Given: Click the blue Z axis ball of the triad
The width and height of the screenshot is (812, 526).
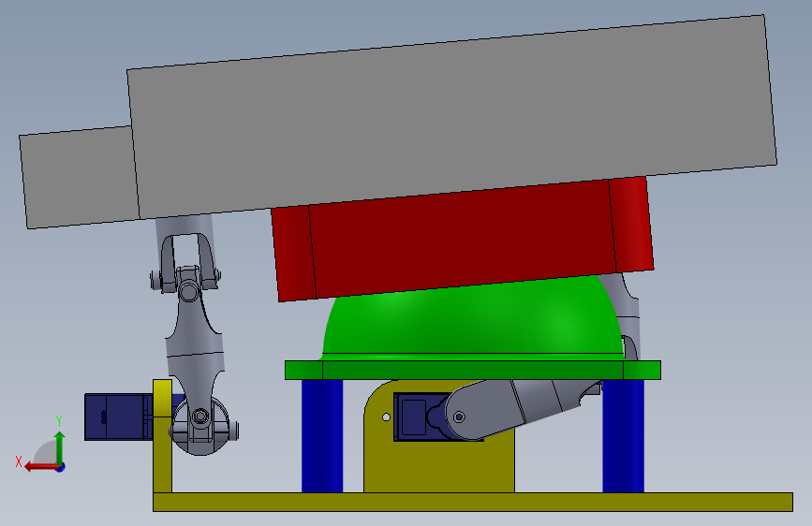Looking at the screenshot, I should pyautogui.click(x=61, y=467).
